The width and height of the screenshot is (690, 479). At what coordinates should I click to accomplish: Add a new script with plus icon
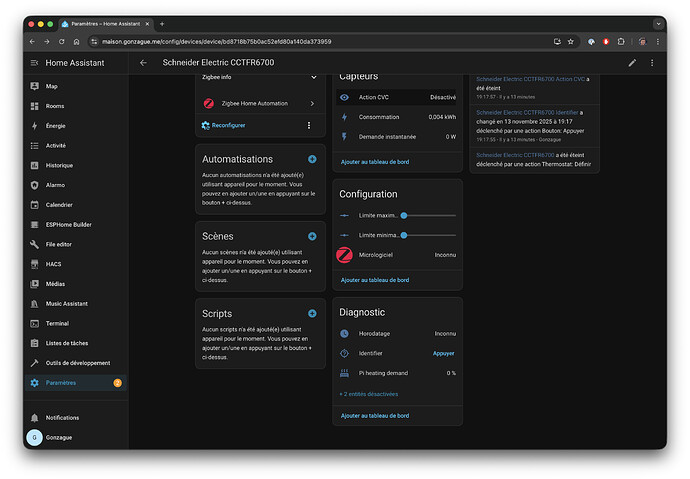click(x=312, y=314)
